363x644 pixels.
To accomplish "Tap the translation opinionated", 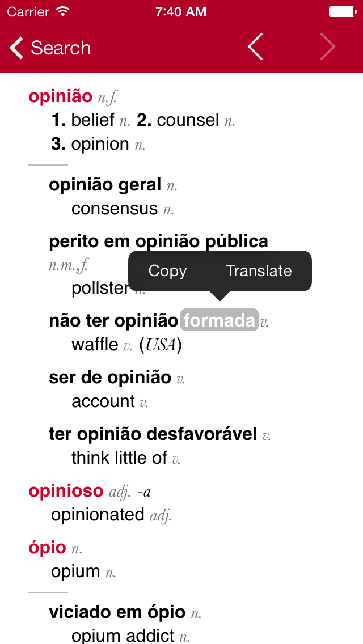I will point(98,514).
